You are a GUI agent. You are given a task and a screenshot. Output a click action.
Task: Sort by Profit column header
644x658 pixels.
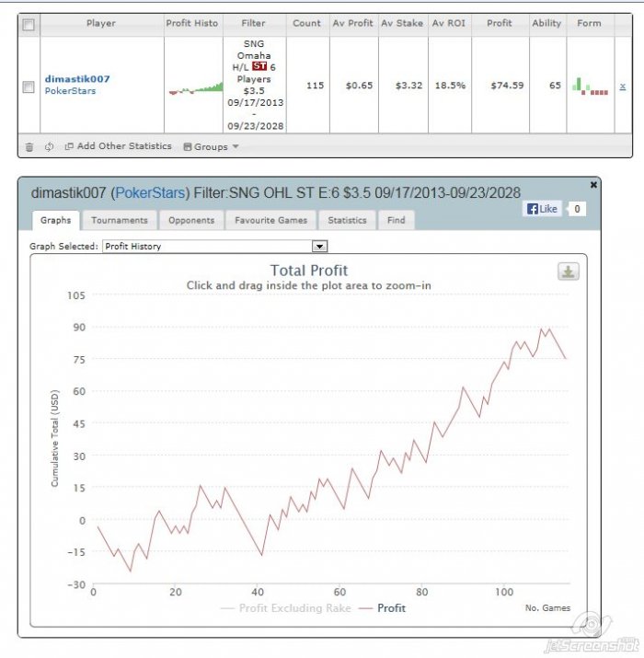point(500,23)
